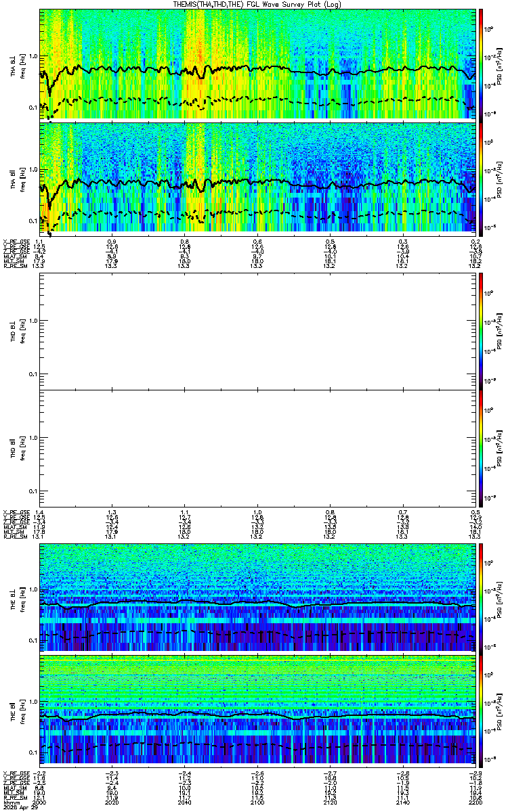Click the '2020' time tick label

click(112, 803)
